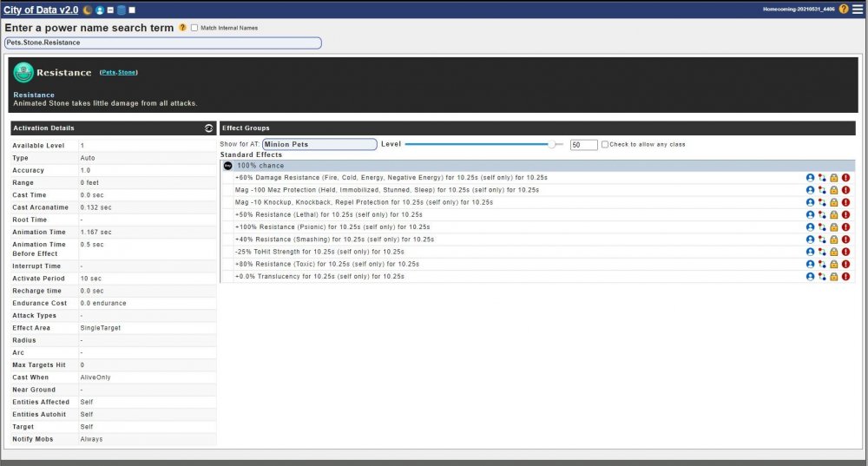Open the Show for AT Minion Pets dropdown
Viewport: 868px width, 466px height.
[x=318, y=145]
